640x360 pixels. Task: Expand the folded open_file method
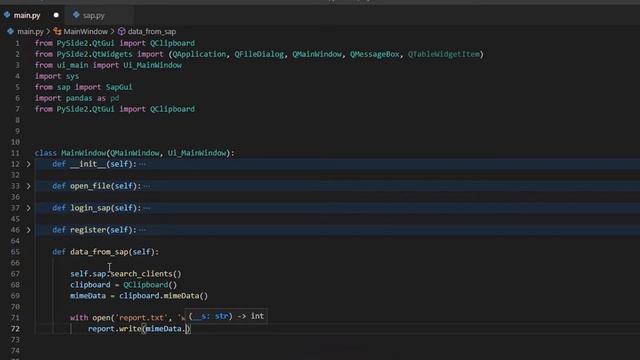(28, 186)
